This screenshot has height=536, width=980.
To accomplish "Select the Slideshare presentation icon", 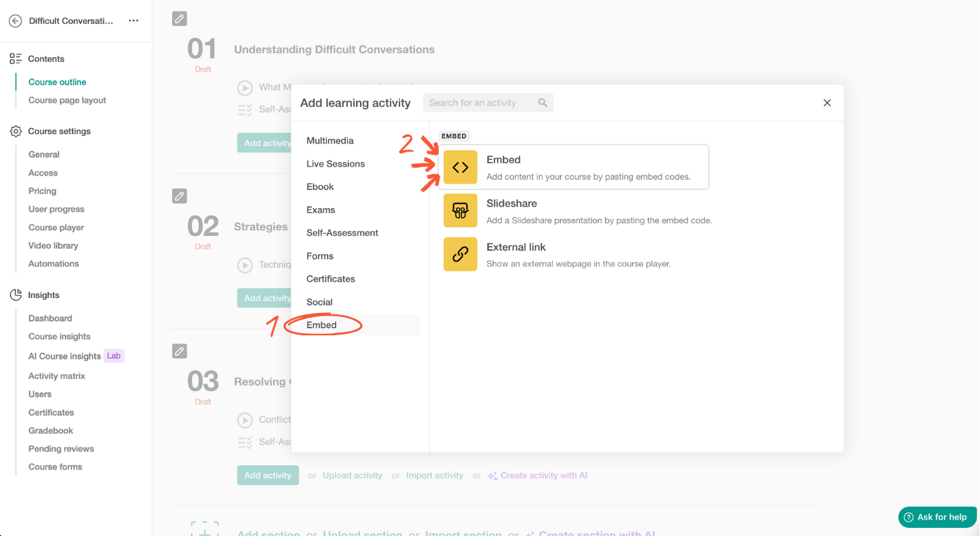I will (460, 210).
